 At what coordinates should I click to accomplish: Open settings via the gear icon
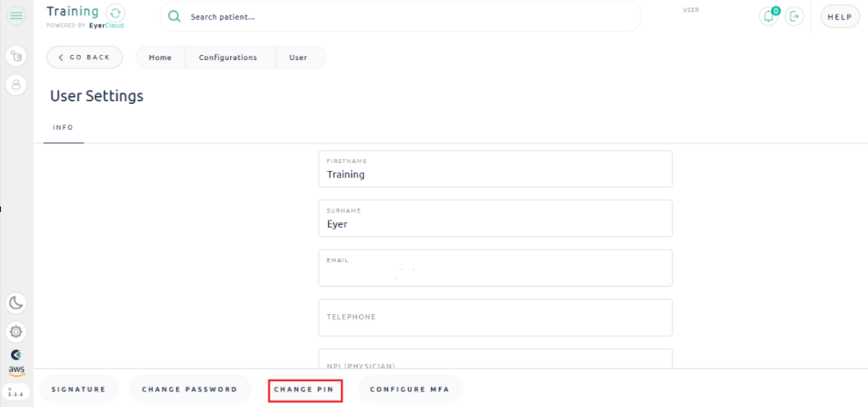click(16, 331)
